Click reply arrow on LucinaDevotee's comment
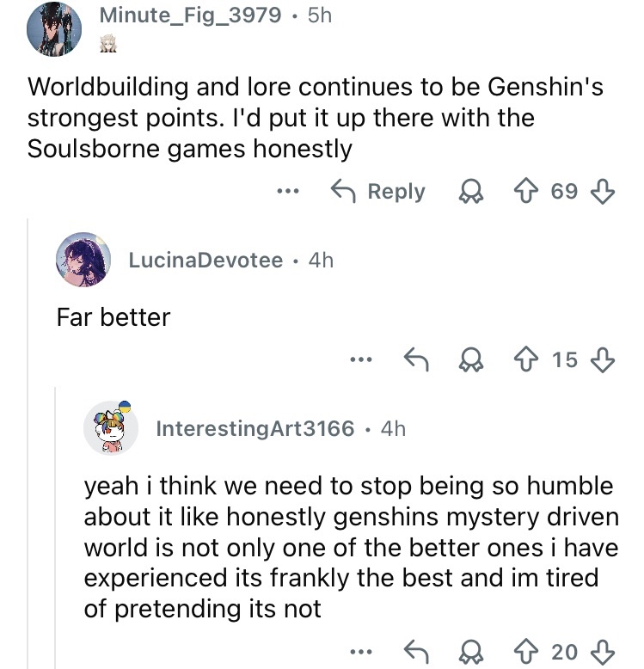The width and height of the screenshot is (644, 669). coord(418,359)
